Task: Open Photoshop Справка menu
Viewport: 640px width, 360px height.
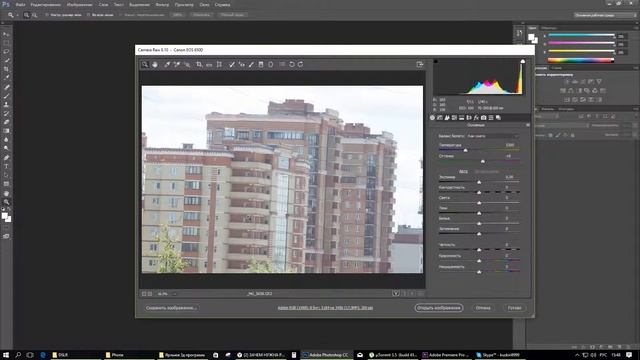Action: tap(222, 4)
